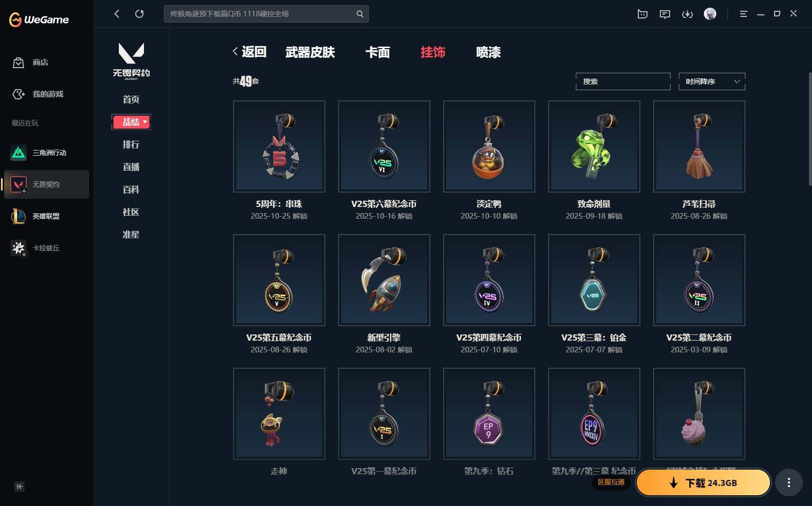This screenshot has width=812, height=506.
Task: Click the 下载 24.3GB button
Action: pos(703,483)
